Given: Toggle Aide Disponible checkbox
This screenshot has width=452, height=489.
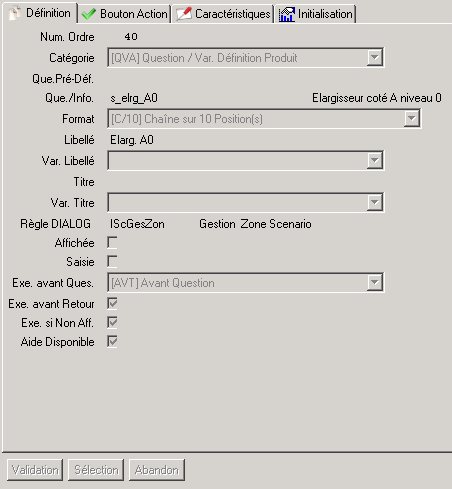Looking at the screenshot, I should 112,341.
